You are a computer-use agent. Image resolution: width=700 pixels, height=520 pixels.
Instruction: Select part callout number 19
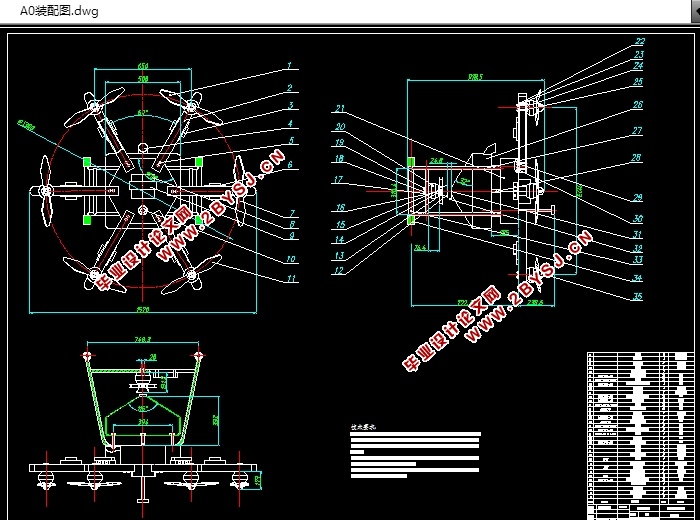point(339,142)
